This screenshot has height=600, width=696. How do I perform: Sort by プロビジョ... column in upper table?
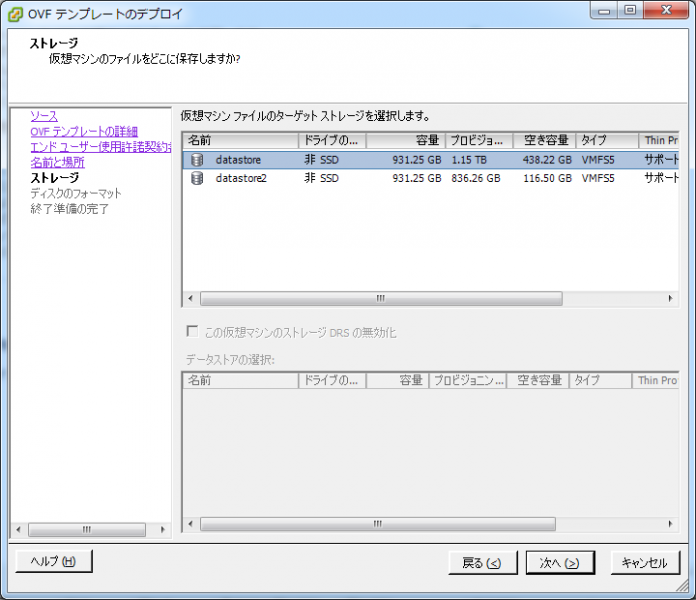pyautogui.click(x=479, y=140)
